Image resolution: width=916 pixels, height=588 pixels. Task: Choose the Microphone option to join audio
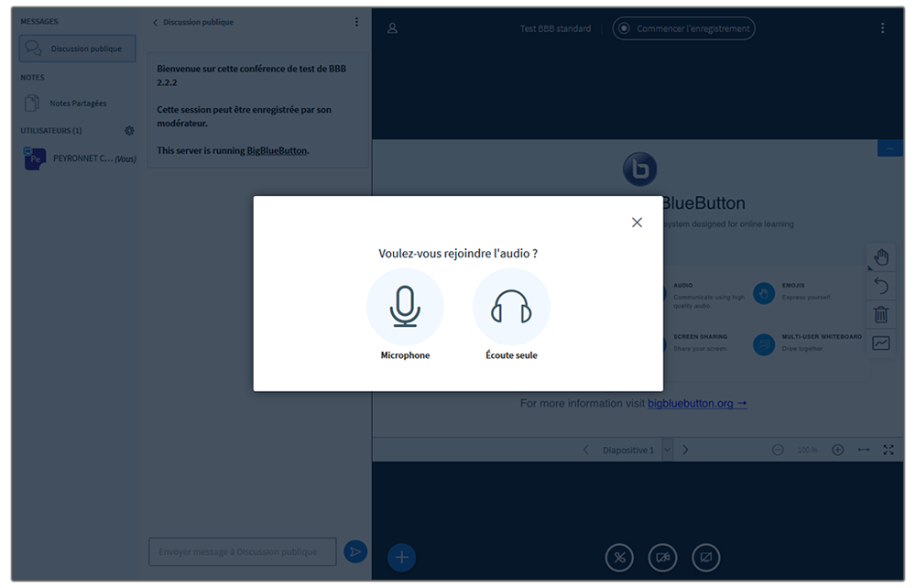point(405,308)
